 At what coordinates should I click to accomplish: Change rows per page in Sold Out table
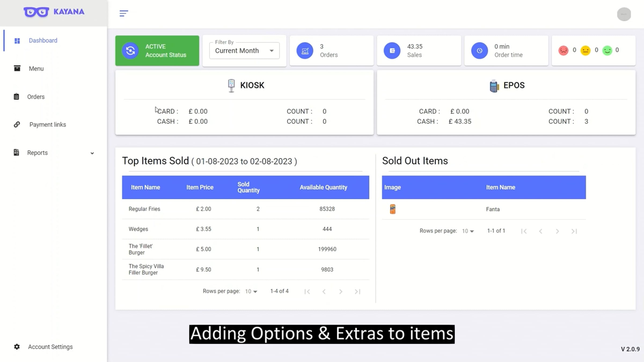pyautogui.click(x=468, y=231)
